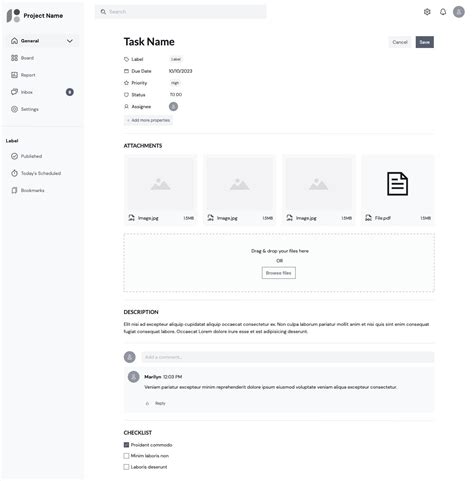
Task: Click file type icon beside File.pdf name
Action: 368,218
